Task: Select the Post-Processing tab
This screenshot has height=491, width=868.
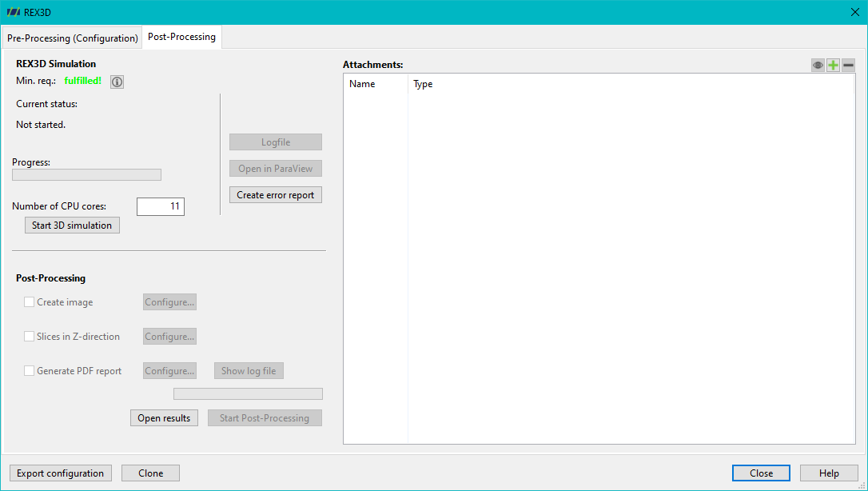Action: pyautogui.click(x=181, y=37)
